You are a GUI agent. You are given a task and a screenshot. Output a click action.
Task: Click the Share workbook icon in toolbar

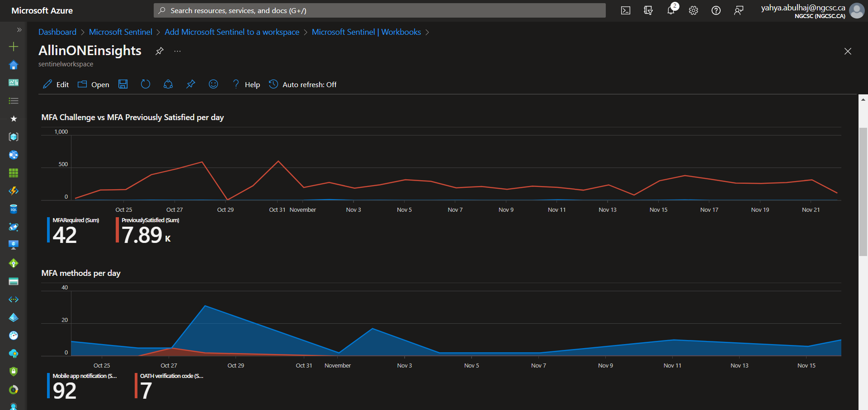168,84
